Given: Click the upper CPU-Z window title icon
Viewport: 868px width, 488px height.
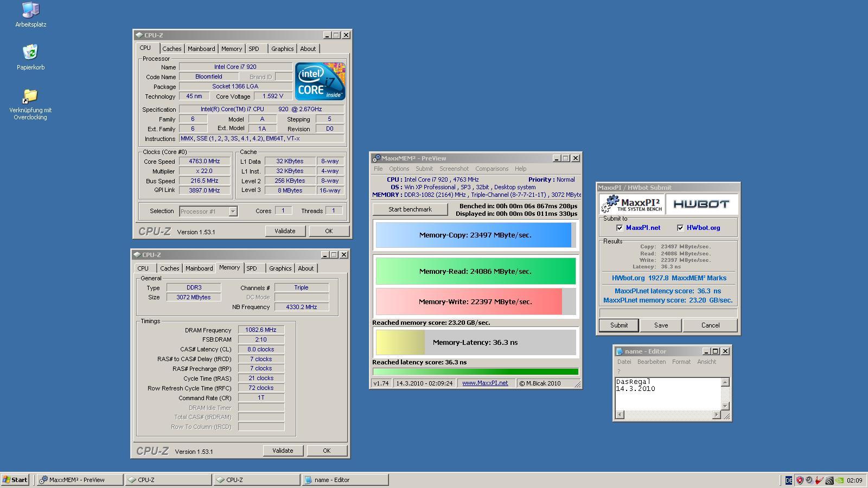Looking at the screenshot, I should 139,35.
